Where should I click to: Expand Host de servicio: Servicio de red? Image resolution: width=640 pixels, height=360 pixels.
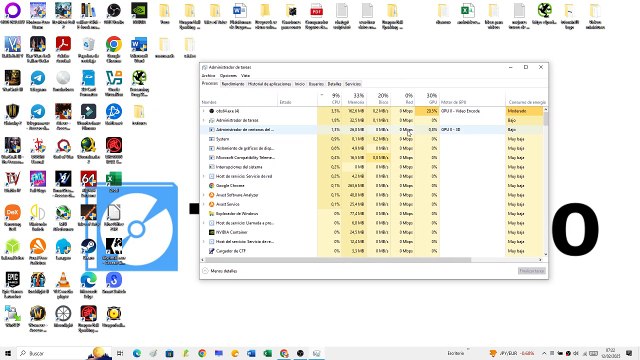[x=204, y=176]
